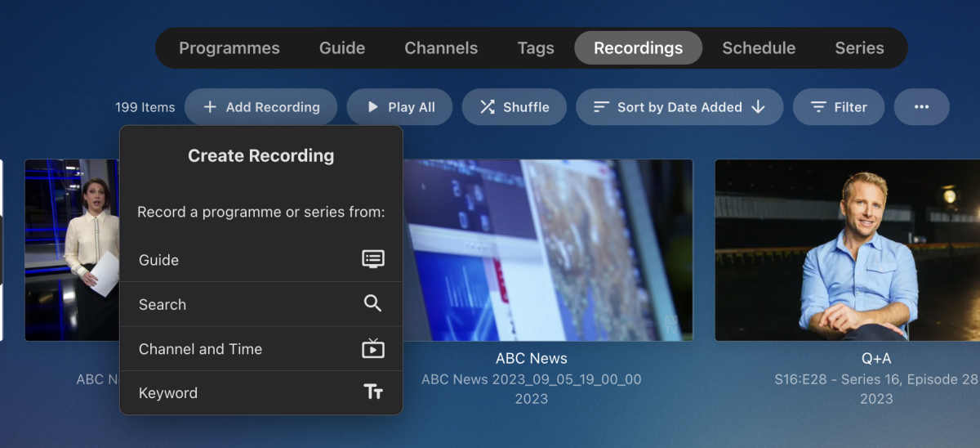
Task: Open the Programmes tab
Action: 229,48
